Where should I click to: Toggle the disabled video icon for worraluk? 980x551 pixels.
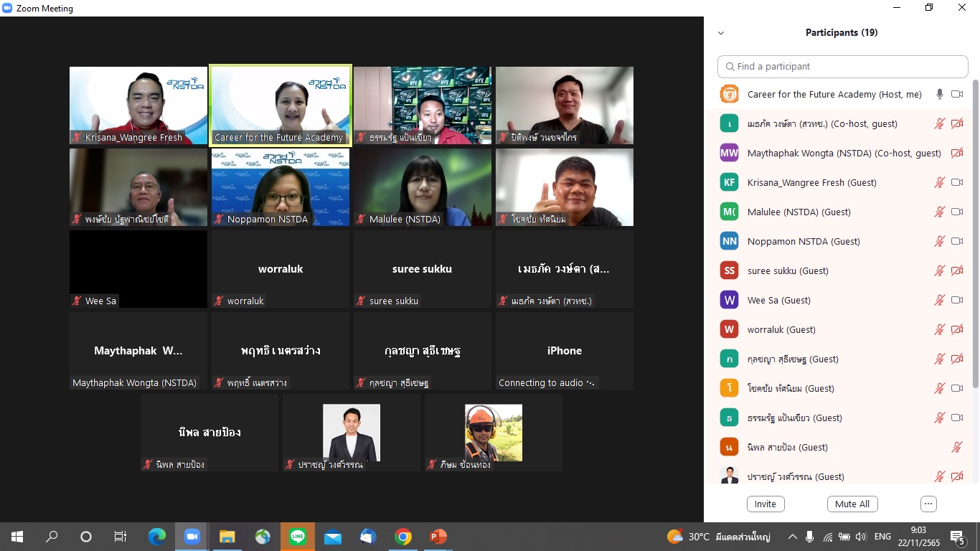tap(956, 329)
